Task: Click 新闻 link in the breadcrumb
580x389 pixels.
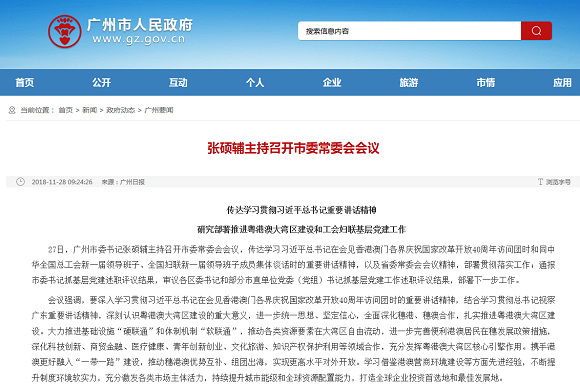Action: [x=90, y=110]
